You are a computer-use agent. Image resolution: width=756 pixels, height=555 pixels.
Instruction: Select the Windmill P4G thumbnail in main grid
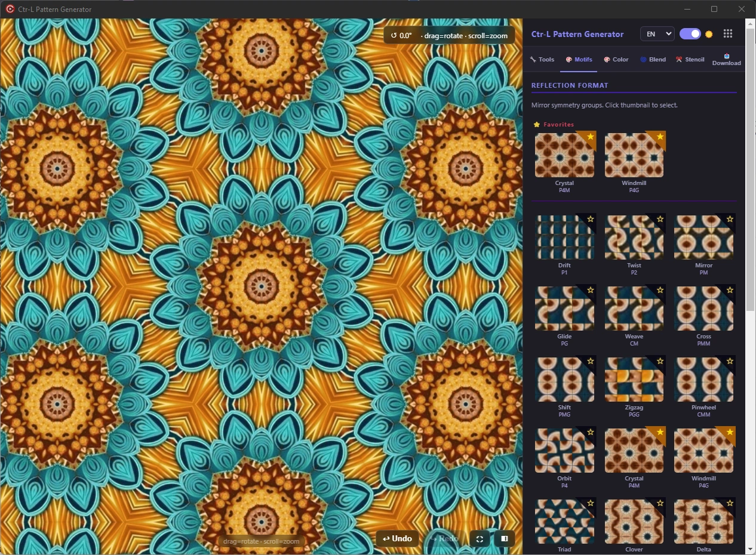703,451
